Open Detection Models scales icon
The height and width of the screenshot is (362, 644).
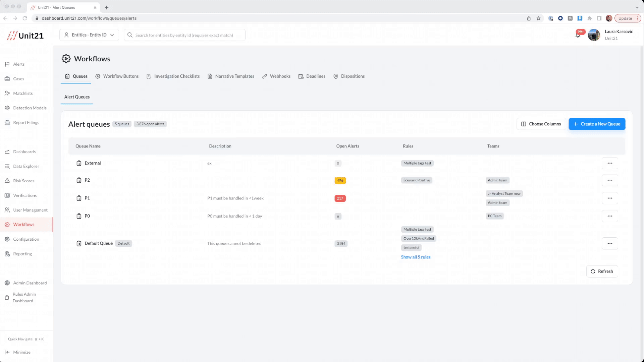tap(7, 108)
